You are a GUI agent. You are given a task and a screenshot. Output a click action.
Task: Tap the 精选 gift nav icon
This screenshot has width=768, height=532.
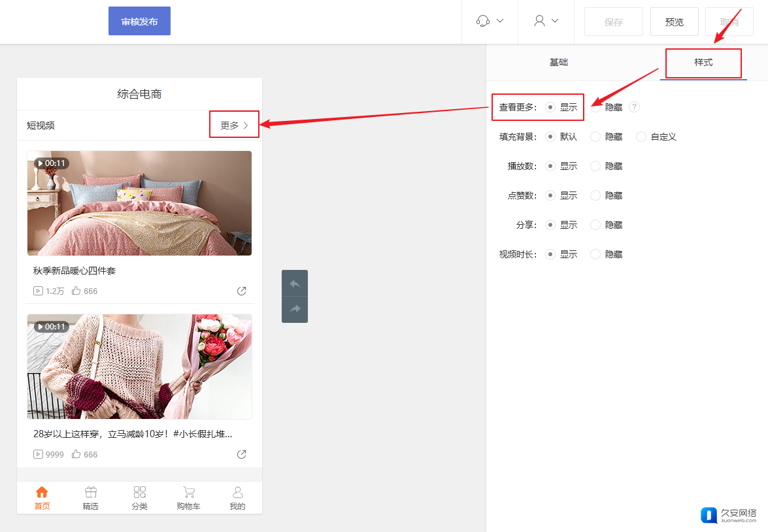[91, 492]
